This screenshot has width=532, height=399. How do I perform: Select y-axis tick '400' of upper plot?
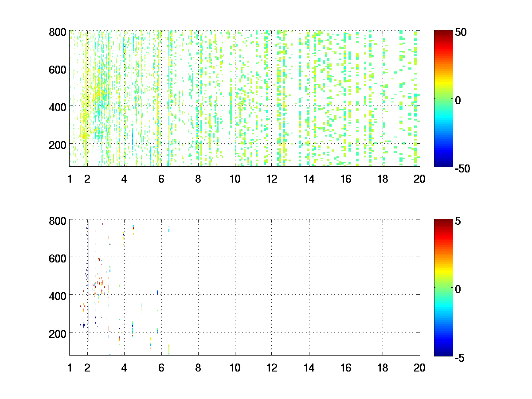[x=58, y=107]
